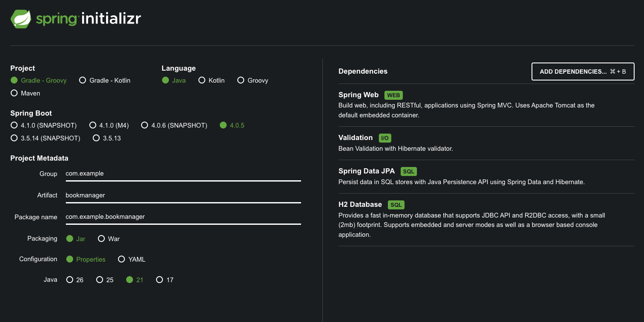Screen dimensions: 644x322
Task: Click the Project Metadata heading
Action: 39,158
